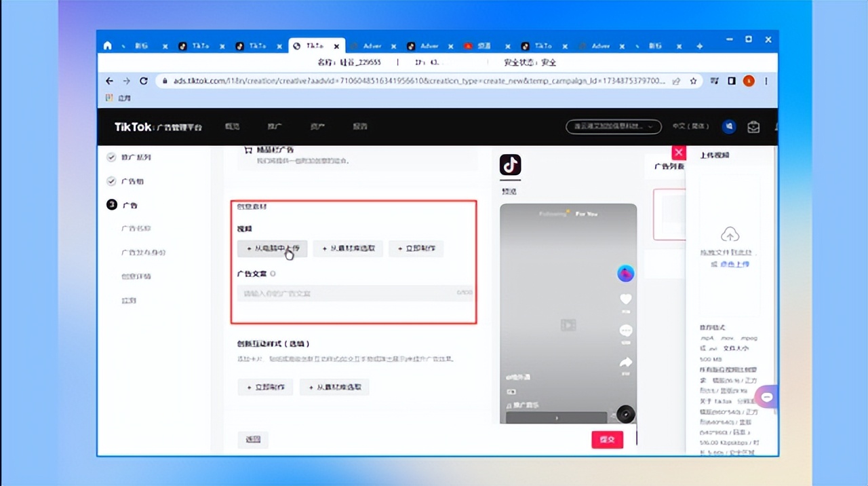Screen dimensions: 868x486
Task: Click the share arrow icon in preview
Action: (x=625, y=362)
